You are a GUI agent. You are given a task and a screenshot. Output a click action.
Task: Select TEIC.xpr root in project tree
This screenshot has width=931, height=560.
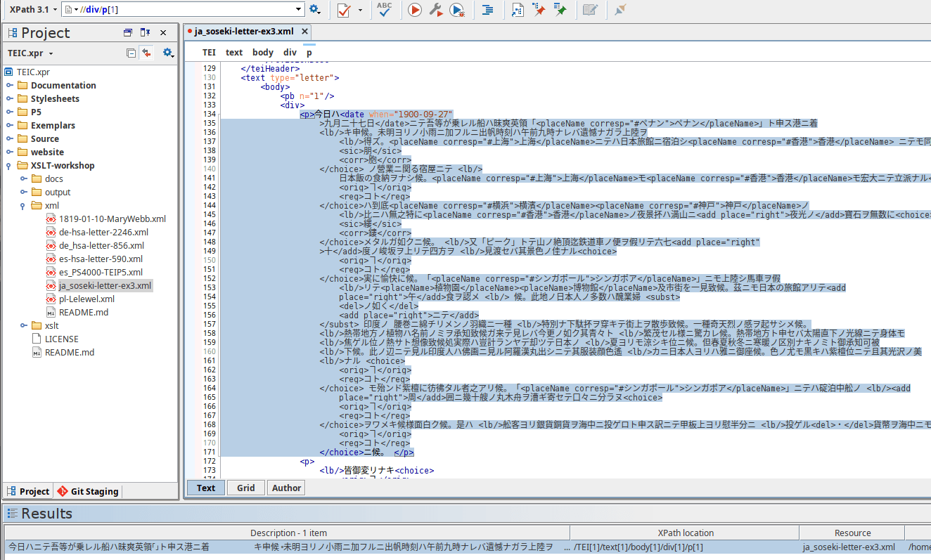pyautogui.click(x=33, y=72)
